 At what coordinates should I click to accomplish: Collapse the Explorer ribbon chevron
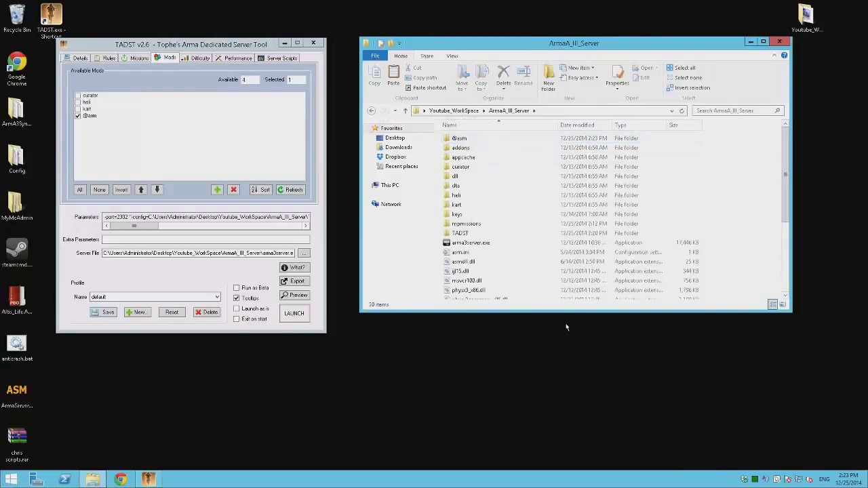[x=774, y=56]
